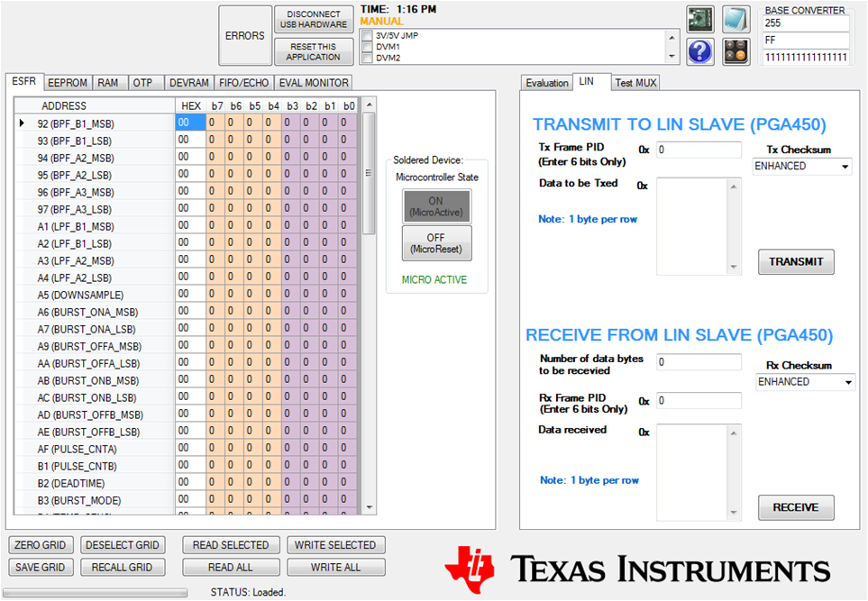Click the down arrow on the signal list
This screenshot has width=868, height=601.
pyautogui.click(x=671, y=56)
